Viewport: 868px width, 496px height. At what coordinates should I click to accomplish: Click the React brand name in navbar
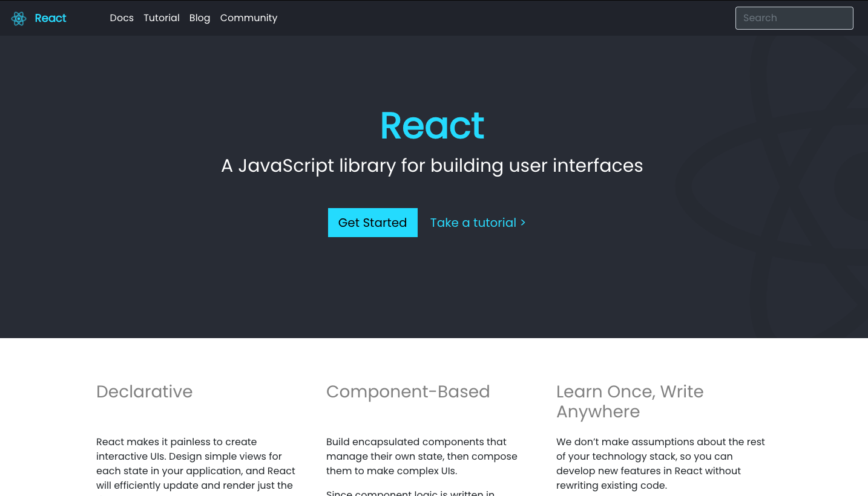click(x=50, y=18)
